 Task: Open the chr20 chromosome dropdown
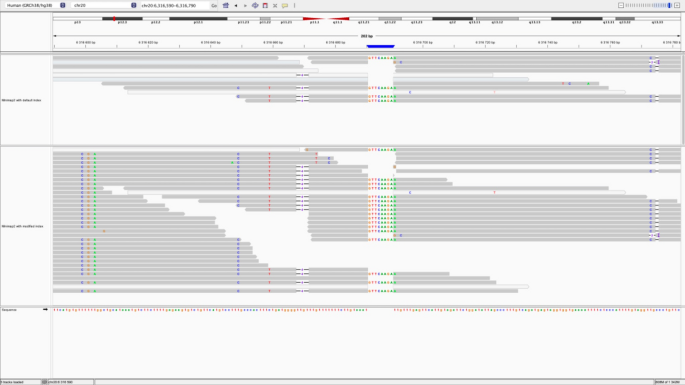click(104, 5)
